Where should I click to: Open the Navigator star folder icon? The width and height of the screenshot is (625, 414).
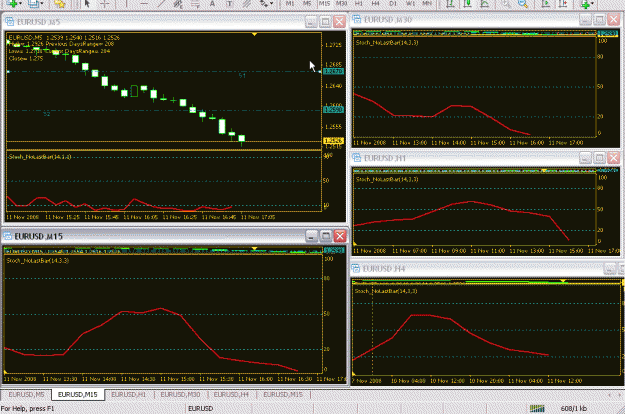point(60,4)
